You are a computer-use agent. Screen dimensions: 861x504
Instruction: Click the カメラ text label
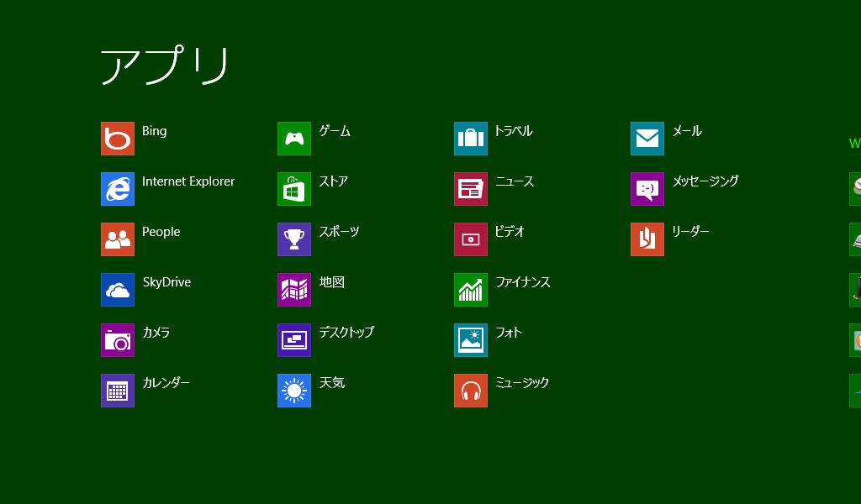pyautogui.click(x=156, y=333)
